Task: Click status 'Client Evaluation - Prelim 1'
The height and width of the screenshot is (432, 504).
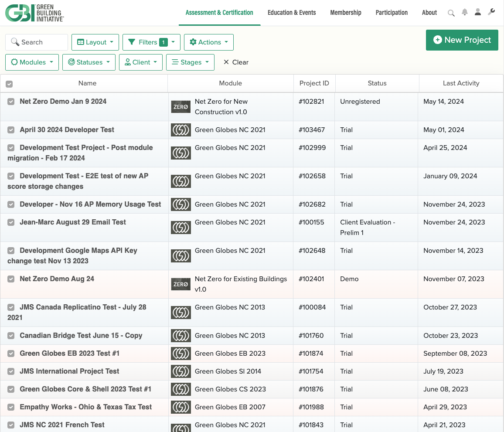Action: coord(368,228)
